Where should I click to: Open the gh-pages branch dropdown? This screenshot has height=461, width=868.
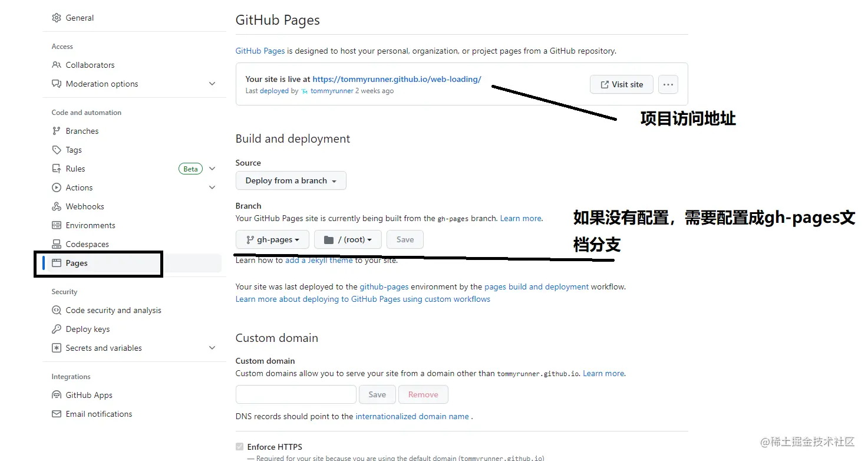click(x=272, y=239)
